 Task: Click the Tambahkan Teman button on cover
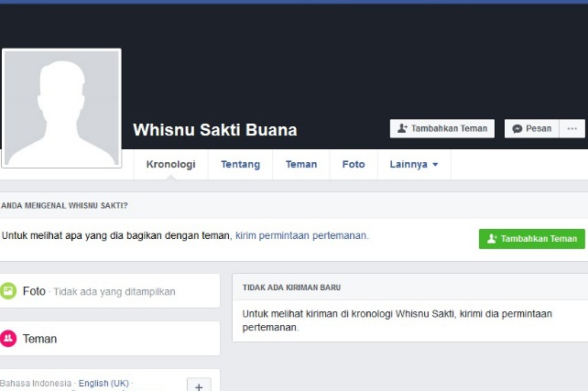(x=442, y=128)
